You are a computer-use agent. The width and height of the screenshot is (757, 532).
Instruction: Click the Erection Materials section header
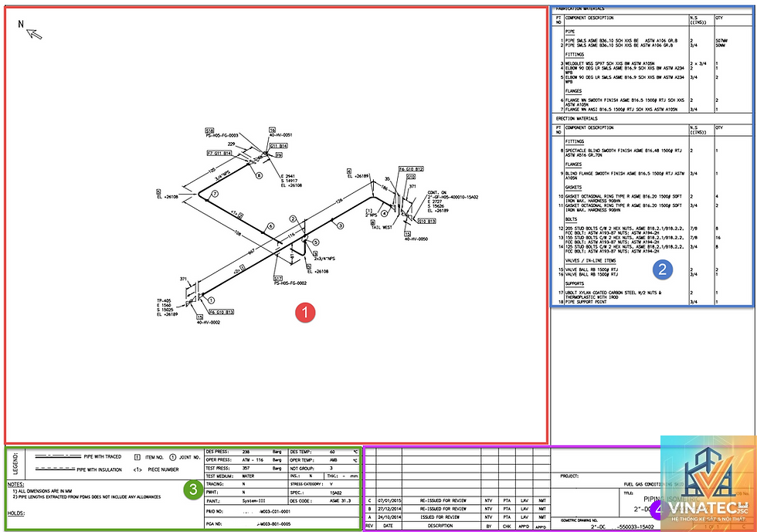(x=576, y=118)
